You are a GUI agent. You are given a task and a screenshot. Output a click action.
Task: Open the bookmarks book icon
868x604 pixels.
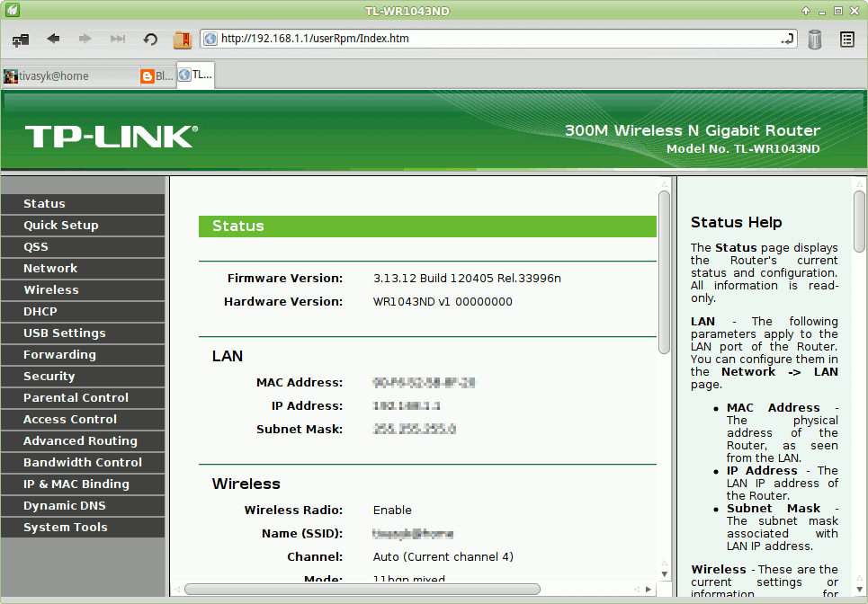click(182, 40)
